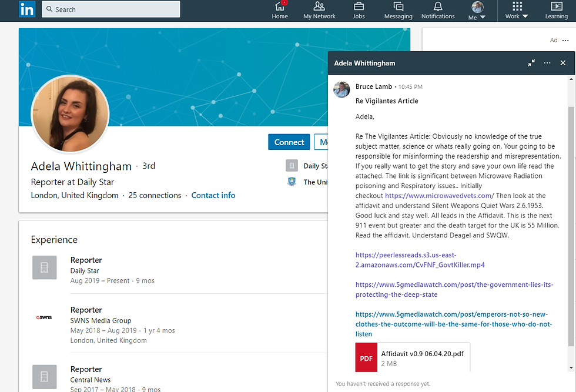Click chat header title Adela Whittingham
The image size is (576, 392).
pos(364,63)
